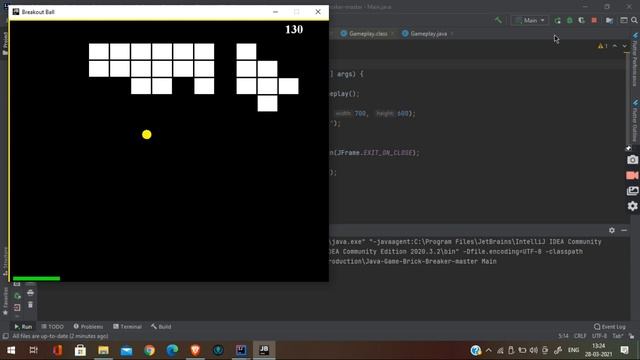The width and height of the screenshot is (640, 360).
Task: Click the exit icon in Run panel
Action: (x=17, y=307)
